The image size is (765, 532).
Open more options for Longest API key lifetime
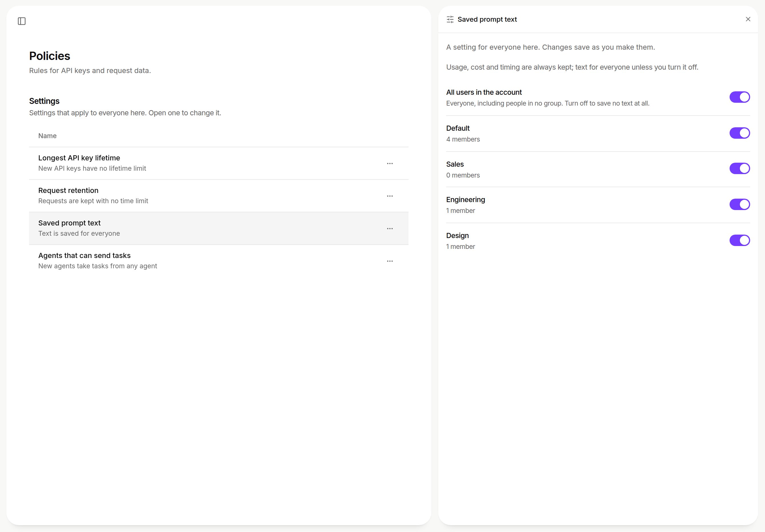point(390,164)
